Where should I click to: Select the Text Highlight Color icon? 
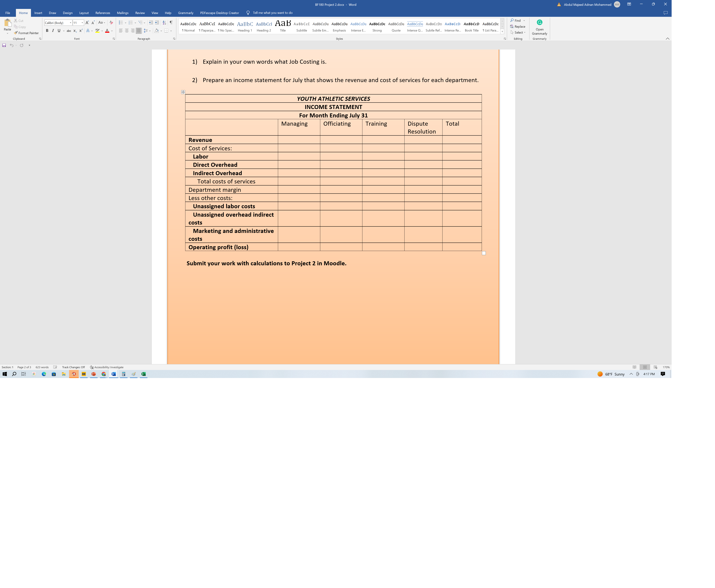[97, 30]
